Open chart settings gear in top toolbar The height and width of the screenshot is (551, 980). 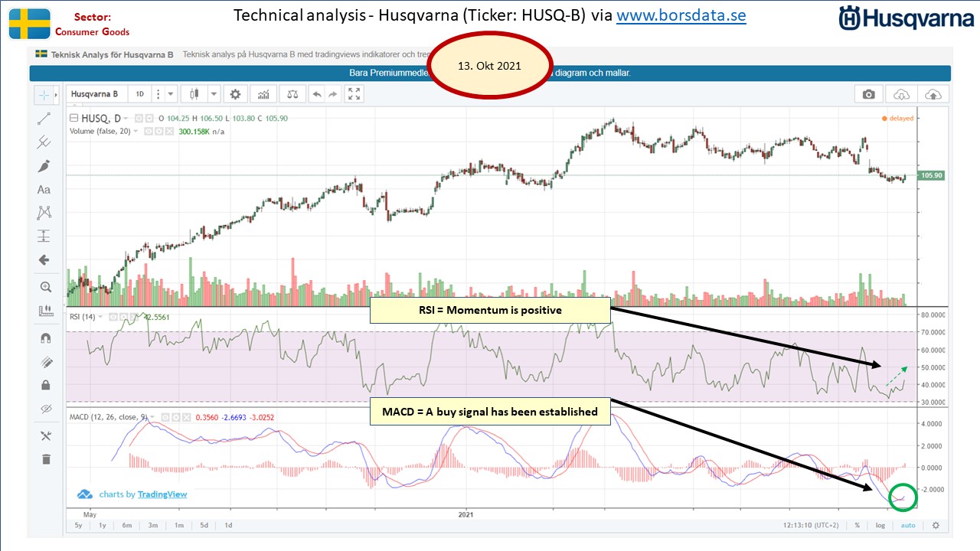point(235,94)
